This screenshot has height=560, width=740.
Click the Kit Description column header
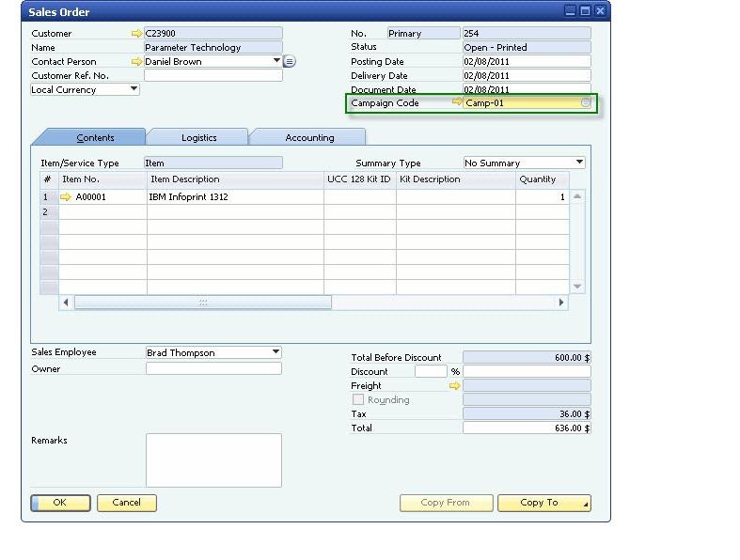[x=456, y=179]
